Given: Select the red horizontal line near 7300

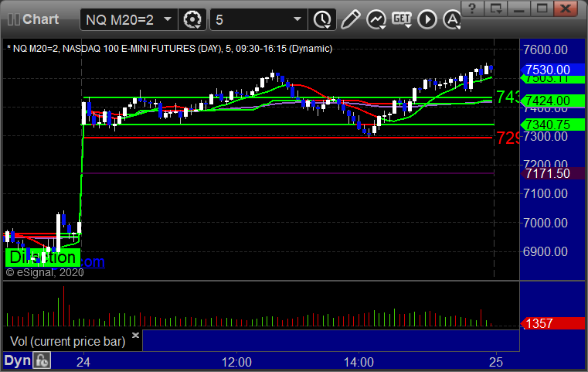Looking at the screenshot, I should [x=288, y=138].
